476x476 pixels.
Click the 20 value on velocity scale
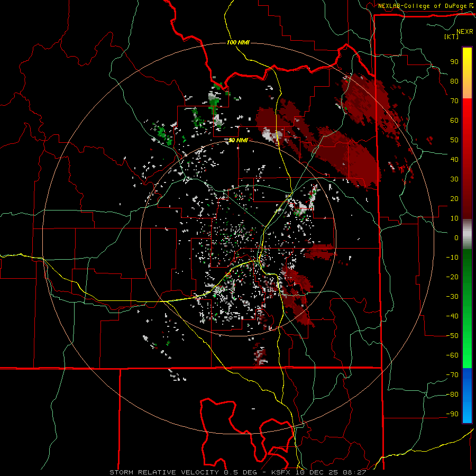tap(454, 198)
